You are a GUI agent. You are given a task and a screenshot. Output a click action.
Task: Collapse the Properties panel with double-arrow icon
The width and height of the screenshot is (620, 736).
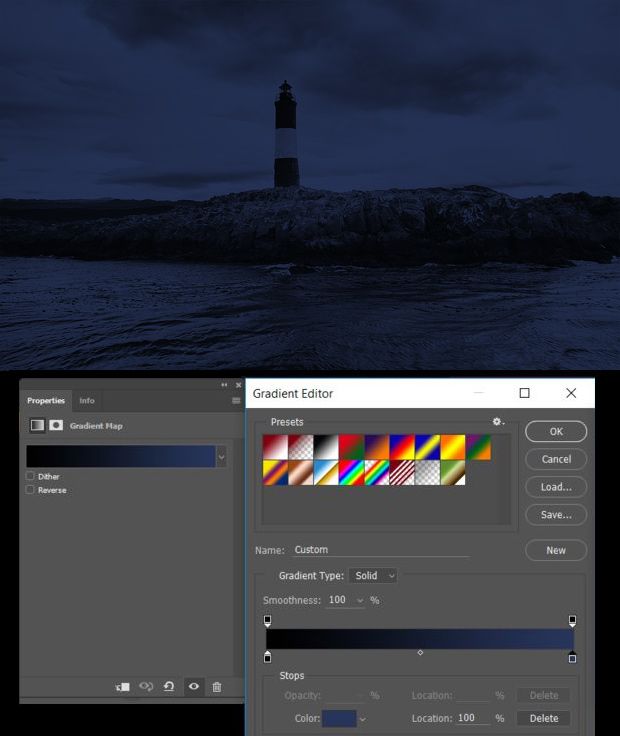point(224,385)
